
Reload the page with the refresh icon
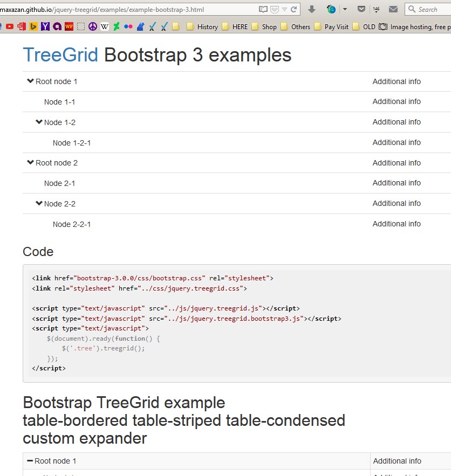pyautogui.click(x=293, y=9)
